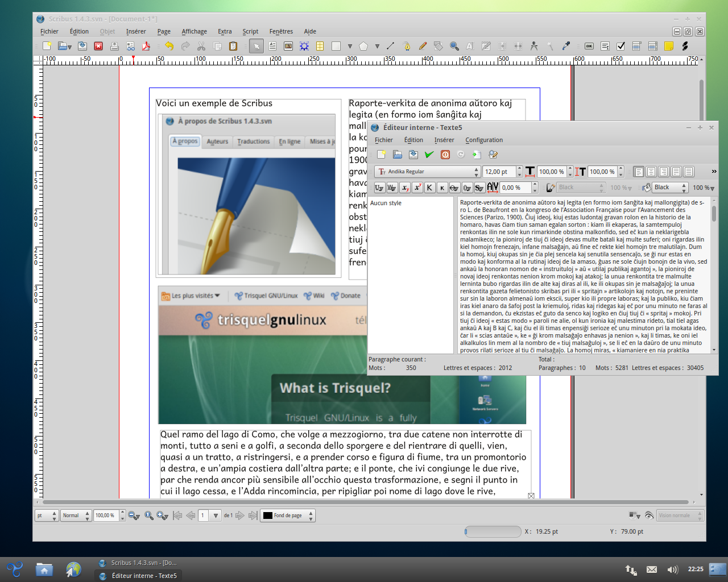Open the page number dropdown arrow
Screen dimensions: 728x582
(216, 516)
